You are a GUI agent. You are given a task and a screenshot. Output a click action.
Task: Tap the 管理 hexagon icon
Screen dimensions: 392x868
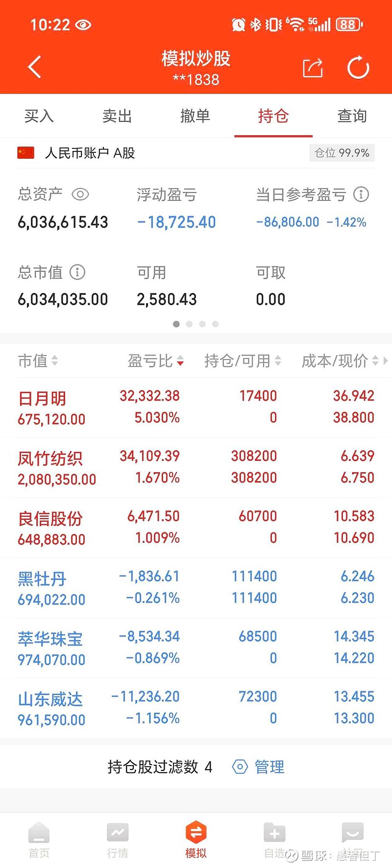tap(240, 767)
